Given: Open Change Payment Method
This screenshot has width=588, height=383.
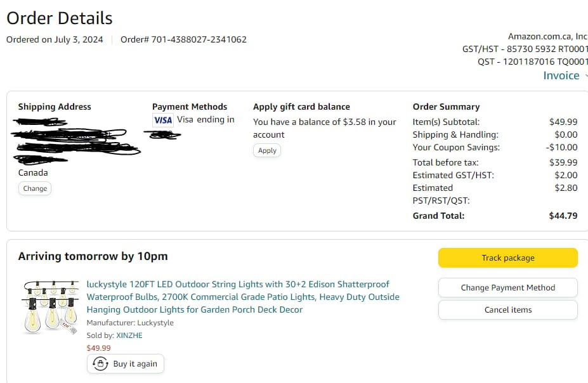Looking at the screenshot, I should point(507,287).
